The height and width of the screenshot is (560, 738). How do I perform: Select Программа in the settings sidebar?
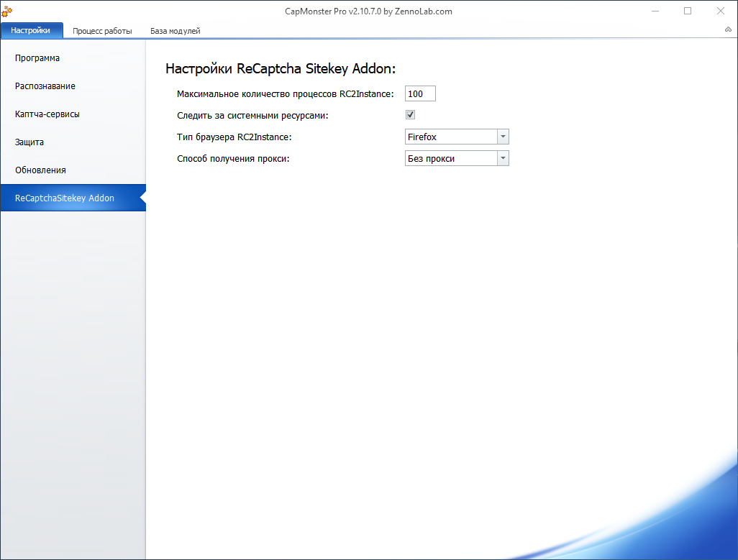point(73,58)
